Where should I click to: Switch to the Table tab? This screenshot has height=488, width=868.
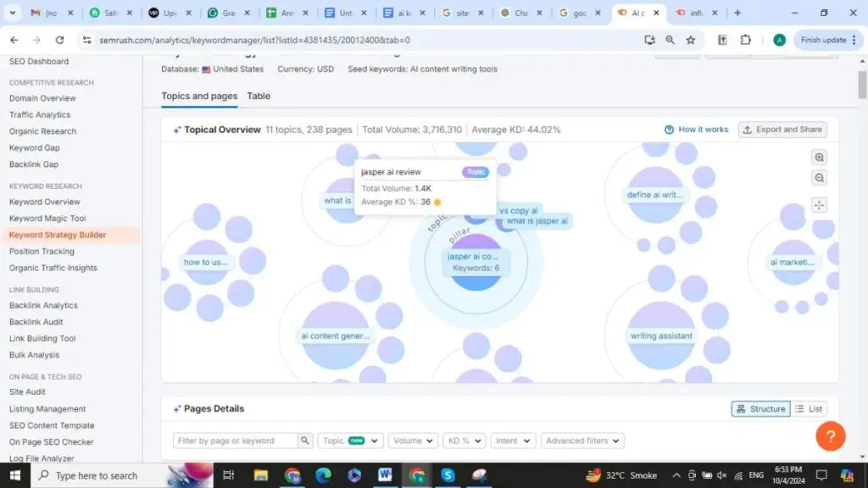tap(259, 96)
